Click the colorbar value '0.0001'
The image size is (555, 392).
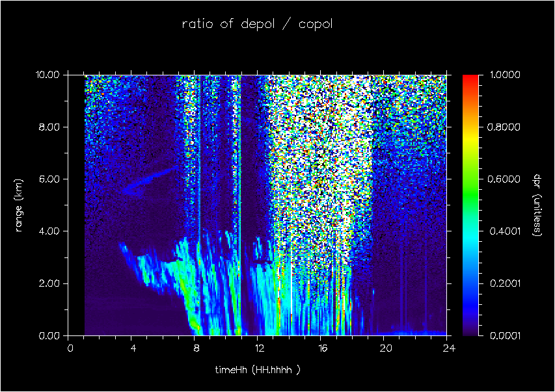click(505, 335)
